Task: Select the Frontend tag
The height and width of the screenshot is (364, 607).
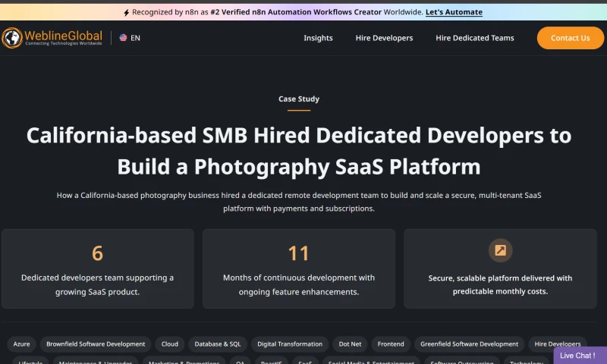Action: point(391,344)
